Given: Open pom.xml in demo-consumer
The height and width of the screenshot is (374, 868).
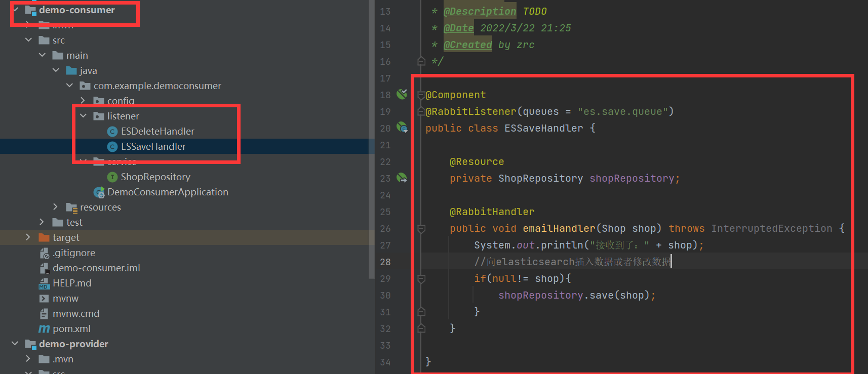Looking at the screenshot, I should coord(71,328).
